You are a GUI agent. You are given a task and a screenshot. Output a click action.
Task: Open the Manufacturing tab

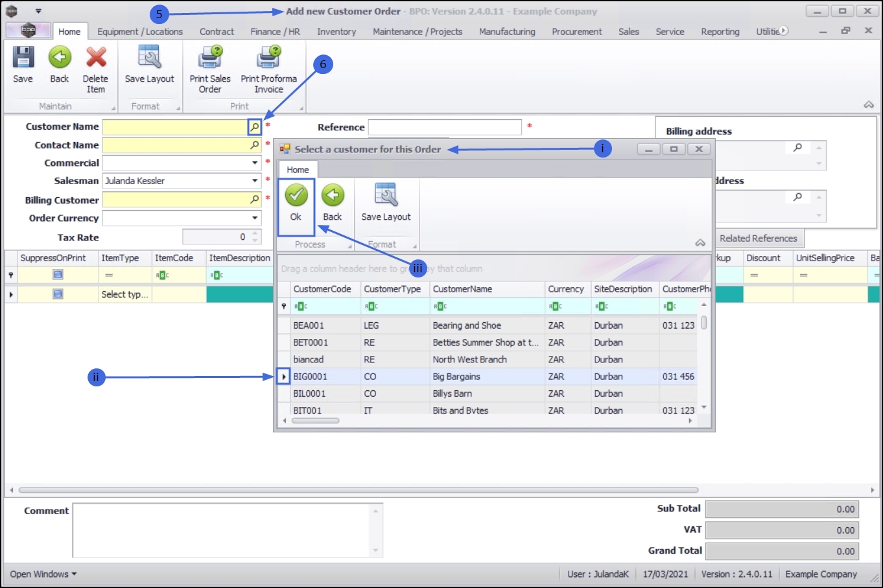point(507,31)
